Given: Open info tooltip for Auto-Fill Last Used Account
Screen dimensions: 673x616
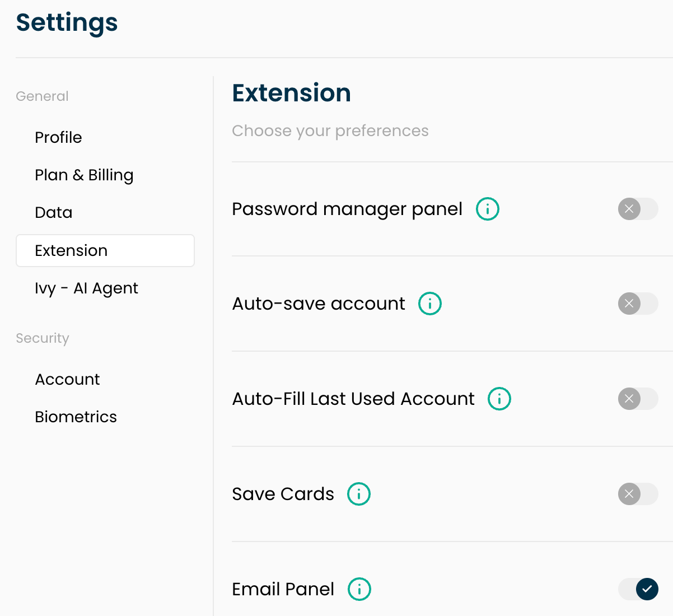Looking at the screenshot, I should 499,399.
